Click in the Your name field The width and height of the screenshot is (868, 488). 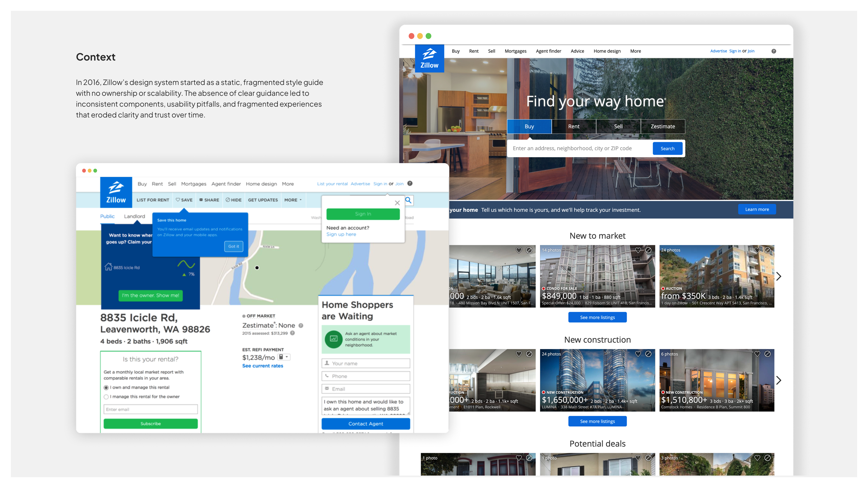[x=366, y=363]
